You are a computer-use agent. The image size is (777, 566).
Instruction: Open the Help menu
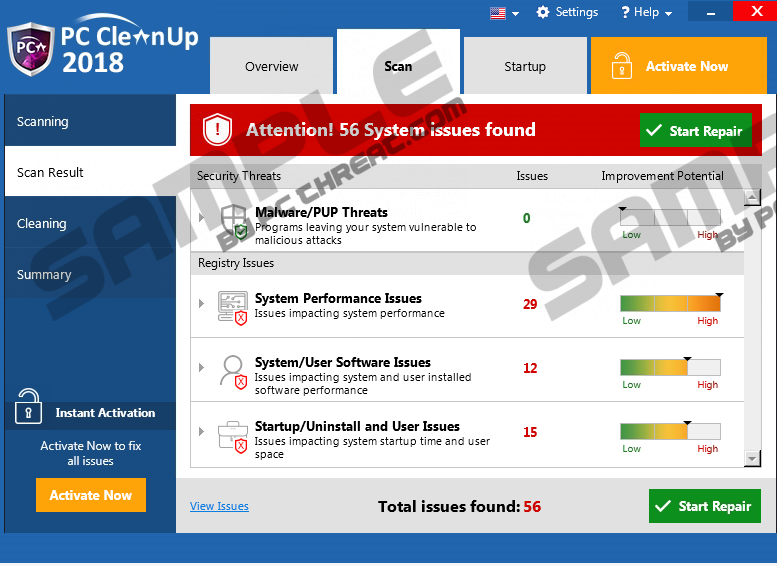[646, 12]
